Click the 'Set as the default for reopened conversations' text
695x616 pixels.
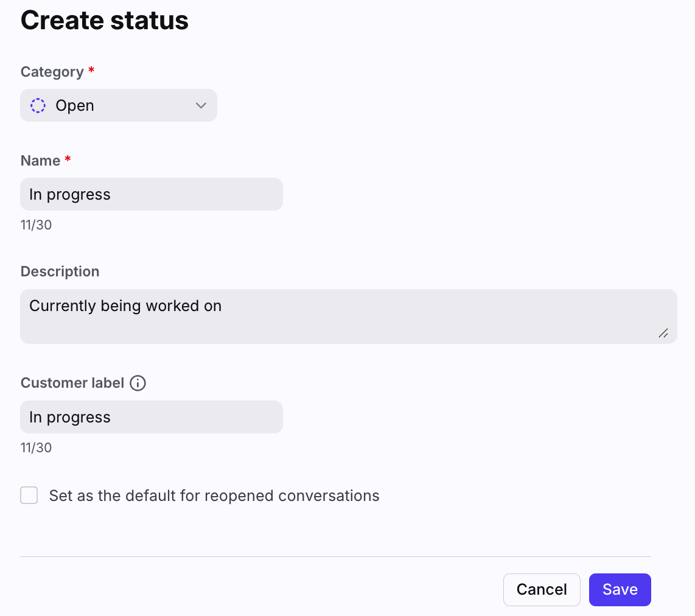coord(214,495)
